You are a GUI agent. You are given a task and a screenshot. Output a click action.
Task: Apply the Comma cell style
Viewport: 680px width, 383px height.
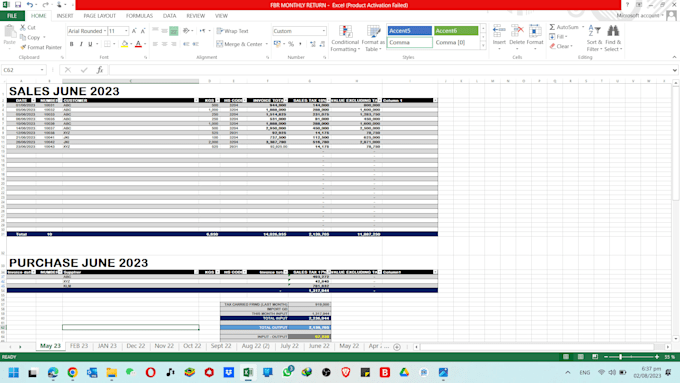pyautogui.click(x=409, y=43)
